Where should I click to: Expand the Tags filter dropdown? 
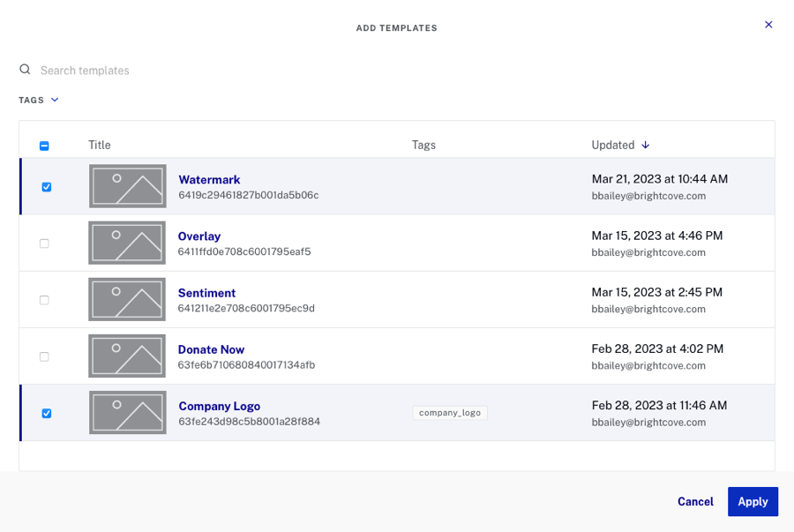tap(39, 100)
